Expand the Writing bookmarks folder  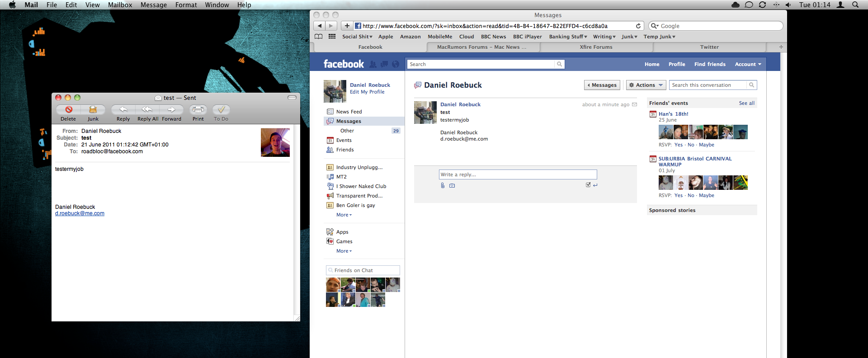coord(604,37)
